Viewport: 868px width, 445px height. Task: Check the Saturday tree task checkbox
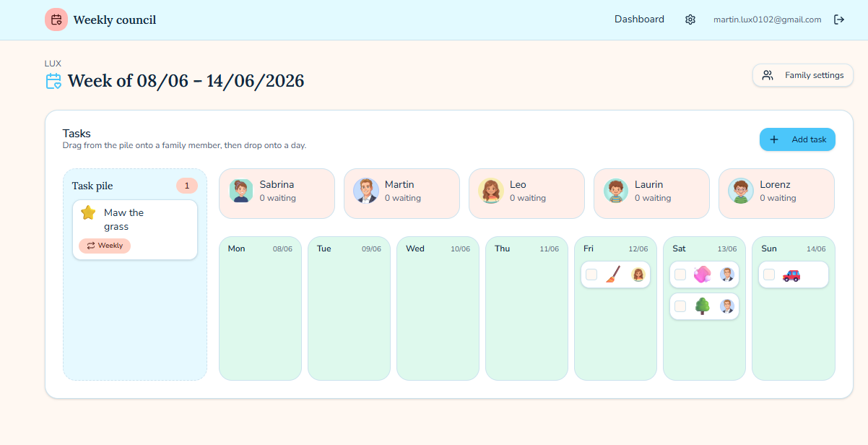(x=680, y=306)
